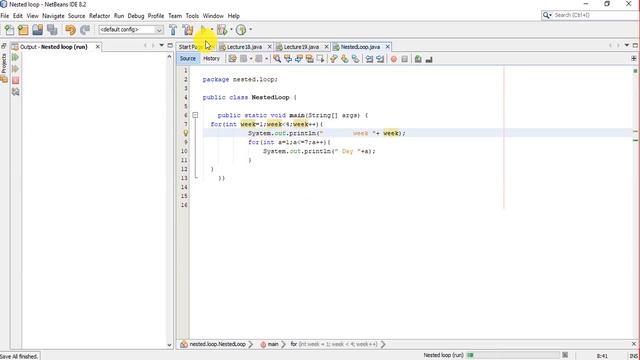640x360 pixels.
Task: Toggle Highlight Search icon in editor toolbar
Action: [x=310, y=59]
